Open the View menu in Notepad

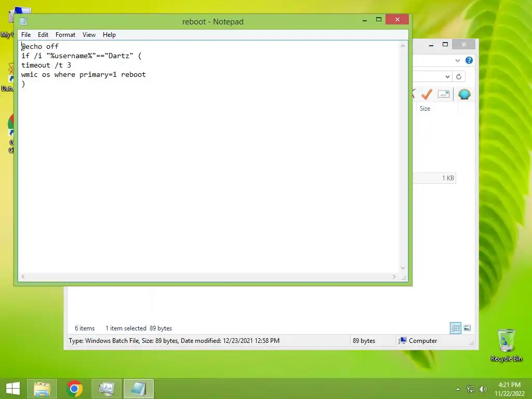point(89,35)
